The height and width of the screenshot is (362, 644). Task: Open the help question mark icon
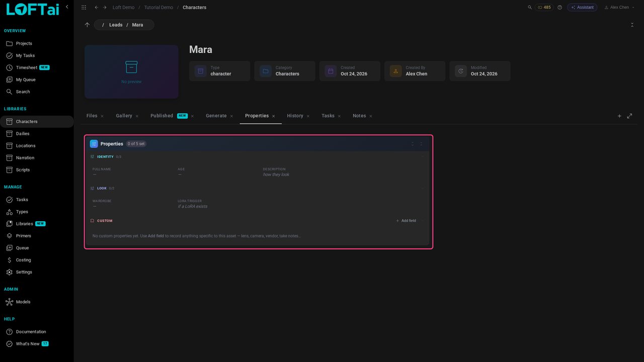coord(559,8)
